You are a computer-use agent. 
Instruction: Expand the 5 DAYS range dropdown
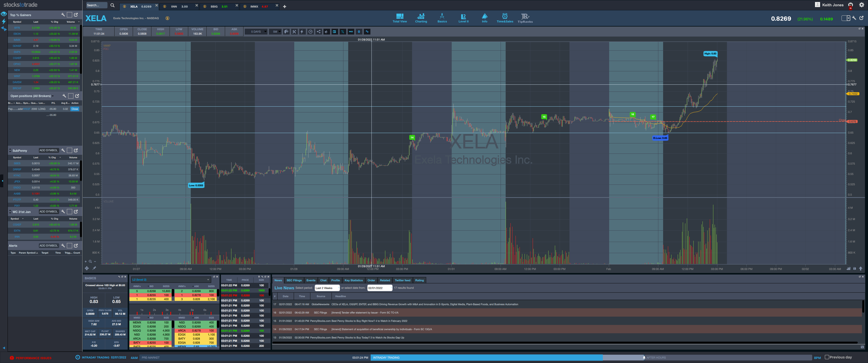[256, 32]
